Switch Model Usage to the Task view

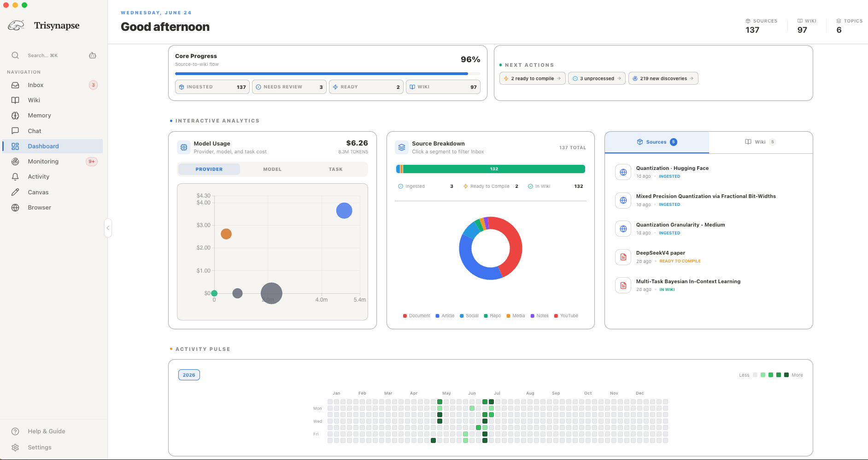pyautogui.click(x=335, y=169)
